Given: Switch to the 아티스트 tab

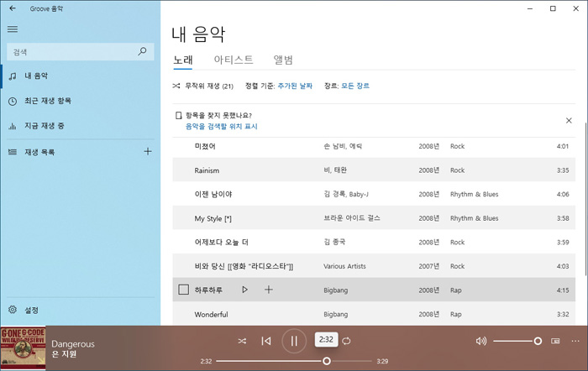Looking at the screenshot, I should 234,60.
